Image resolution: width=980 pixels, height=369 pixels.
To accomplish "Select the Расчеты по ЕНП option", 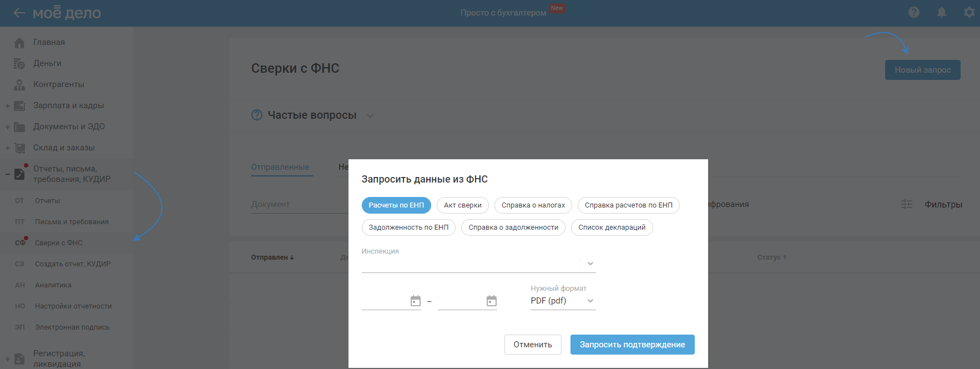I will [x=396, y=205].
